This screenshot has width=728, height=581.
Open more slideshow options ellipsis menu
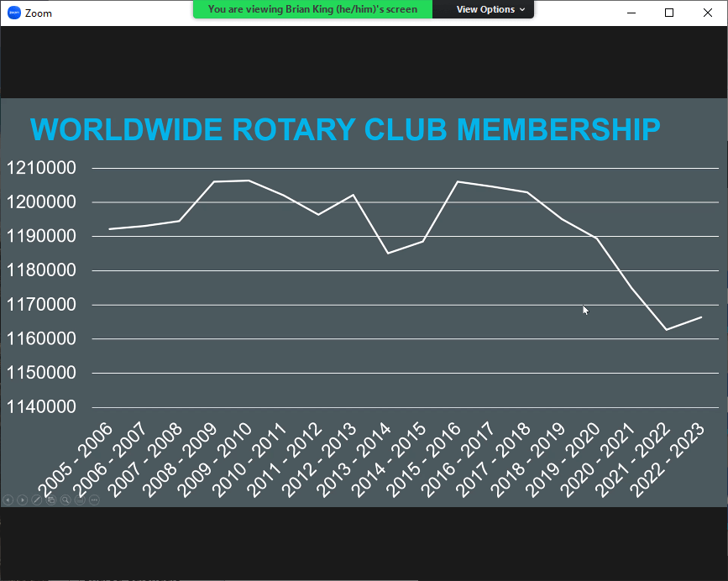click(x=94, y=500)
